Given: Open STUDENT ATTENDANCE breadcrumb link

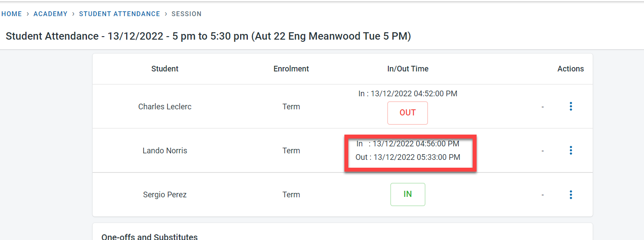Looking at the screenshot, I should 120,14.
